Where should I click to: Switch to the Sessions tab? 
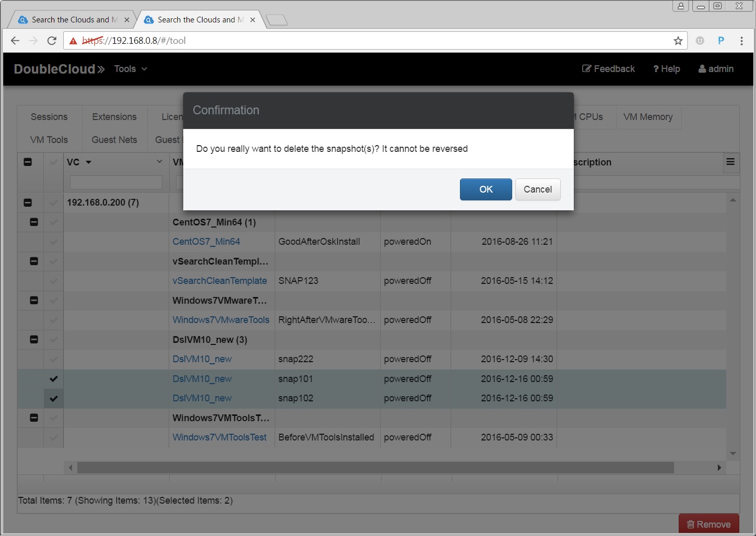(x=49, y=117)
